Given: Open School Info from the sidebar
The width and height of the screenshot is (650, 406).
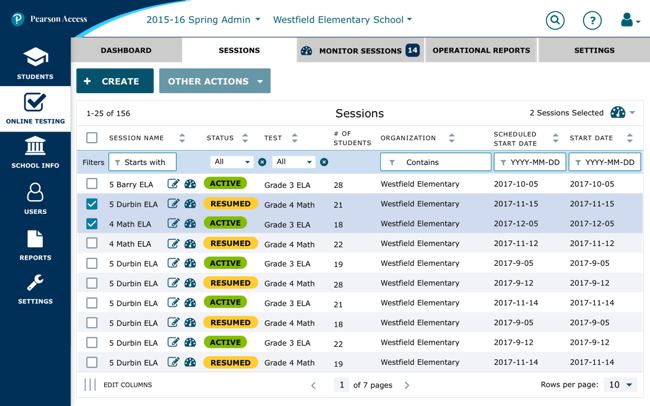Looking at the screenshot, I should point(35,152).
